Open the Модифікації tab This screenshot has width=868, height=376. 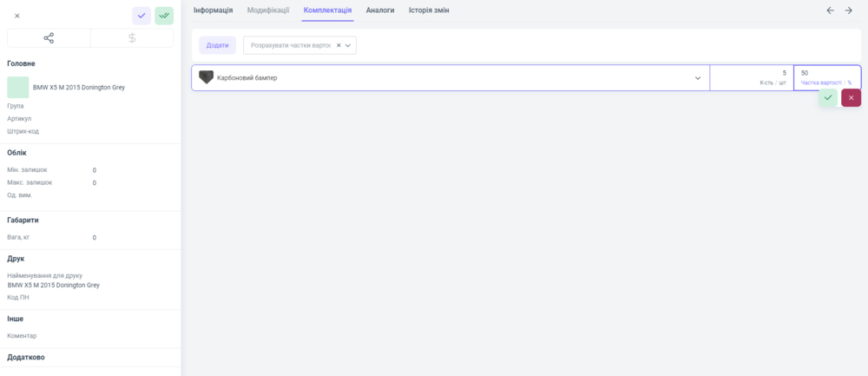268,10
